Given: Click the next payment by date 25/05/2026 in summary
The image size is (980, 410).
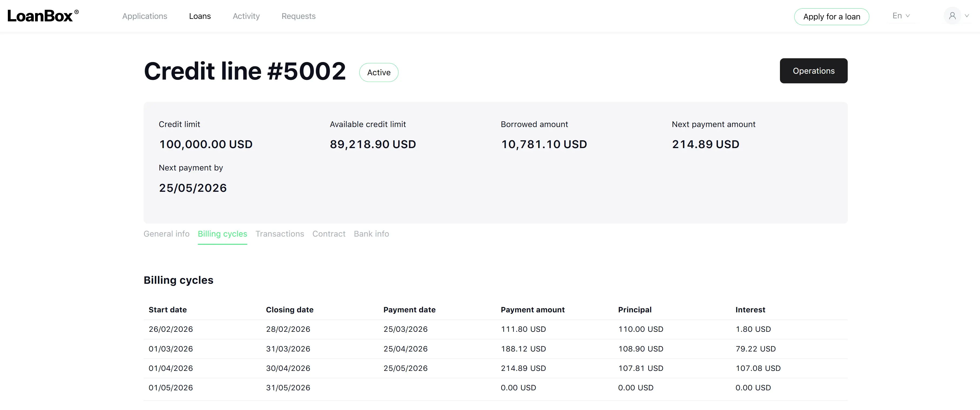Looking at the screenshot, I should click(193, 188).
